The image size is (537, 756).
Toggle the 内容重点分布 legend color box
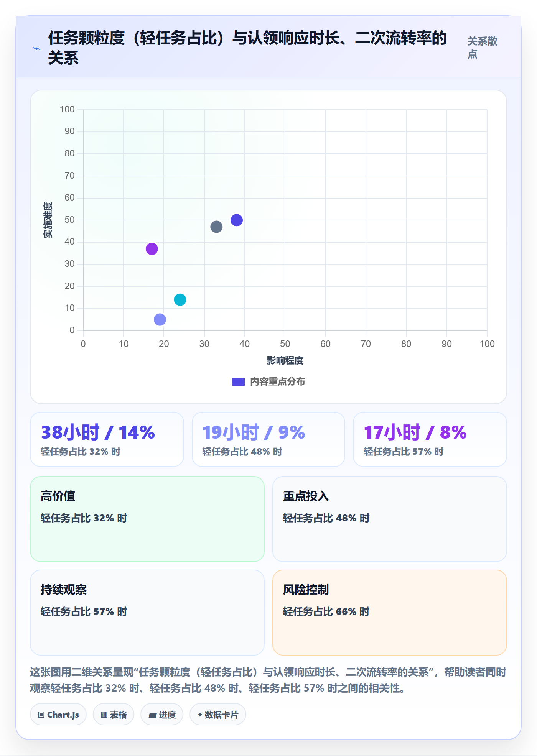pos(239,382)
